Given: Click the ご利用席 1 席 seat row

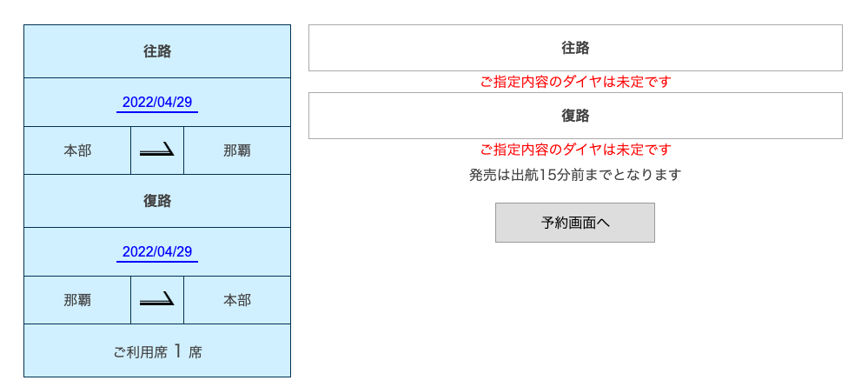Looking at the screenshot, I should [157, 351].
